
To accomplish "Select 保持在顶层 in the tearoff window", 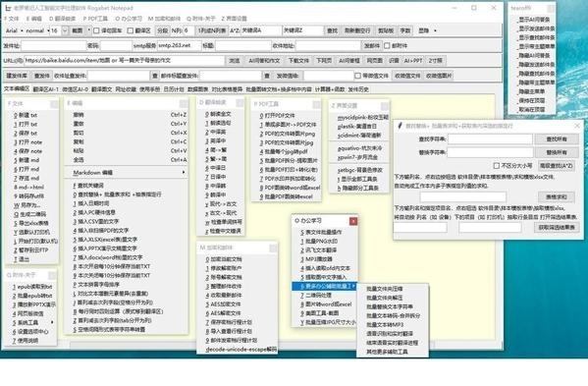I will pyautogui.click(x=532, y=100).
